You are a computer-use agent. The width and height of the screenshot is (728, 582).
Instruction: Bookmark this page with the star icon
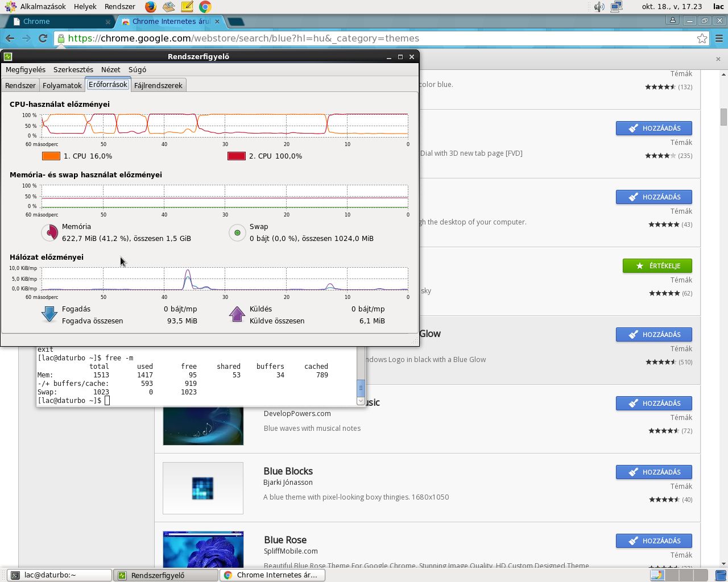click(x=702, y=38)
